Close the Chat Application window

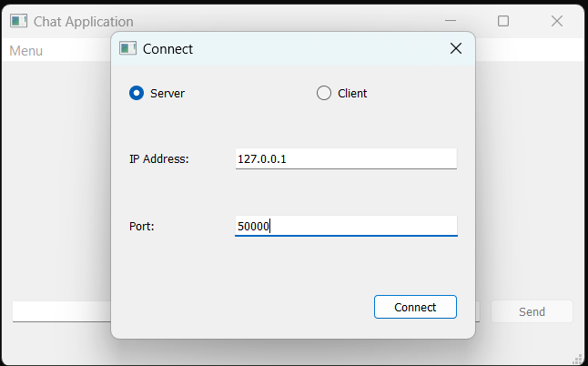(557, 21)
